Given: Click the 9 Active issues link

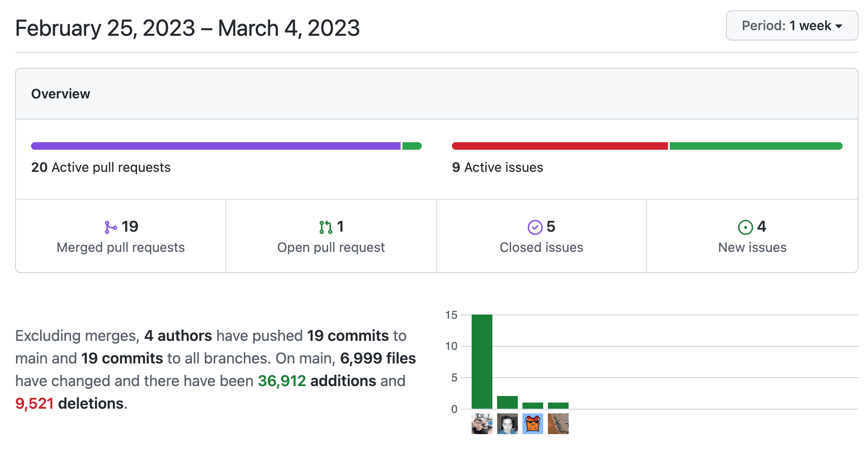Looking at the screenshot, I should tap(497, 167).
